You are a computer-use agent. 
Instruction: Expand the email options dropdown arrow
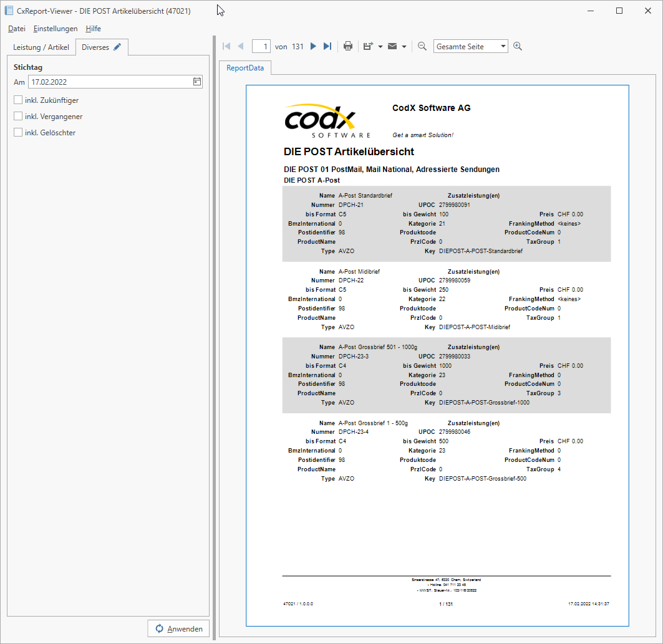click(x=404, y=47)
